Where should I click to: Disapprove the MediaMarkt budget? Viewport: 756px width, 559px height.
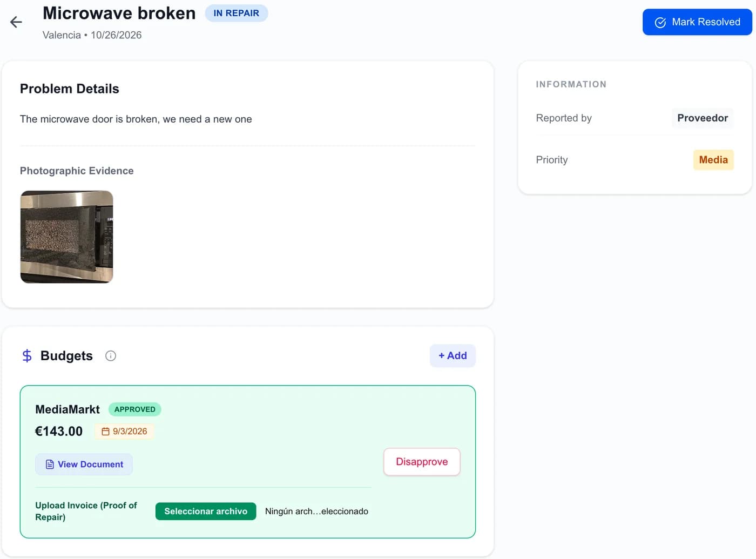[422, 462]
